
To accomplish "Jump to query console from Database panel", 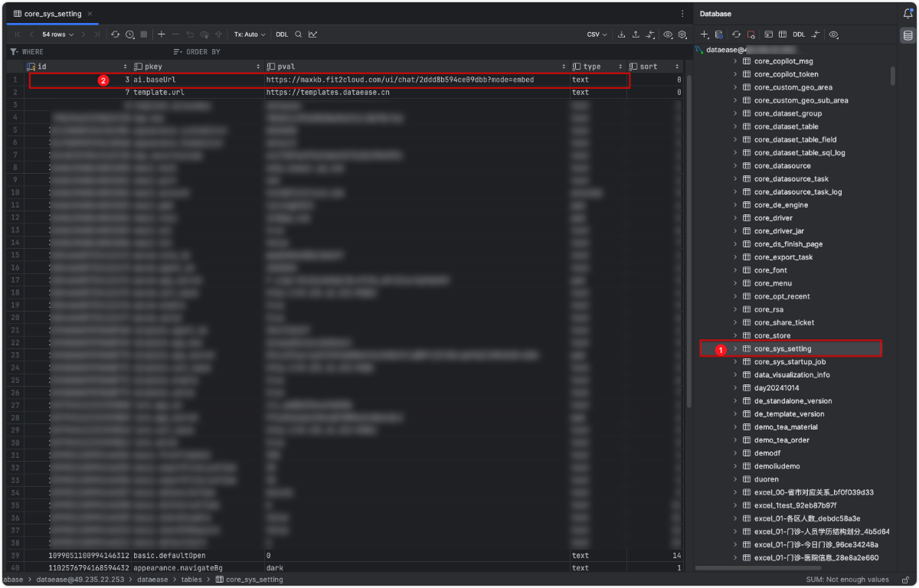I will click(769, 34).
